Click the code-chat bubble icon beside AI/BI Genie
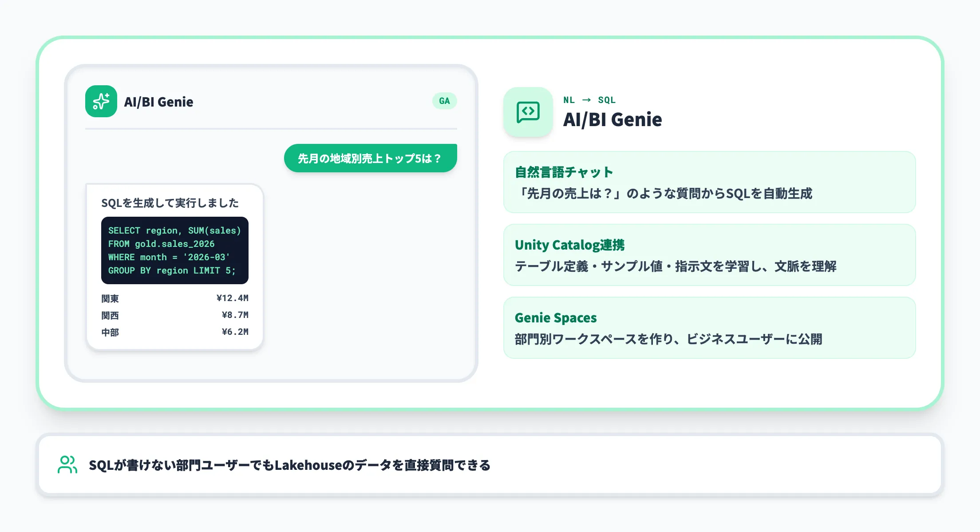 (528, 112)
